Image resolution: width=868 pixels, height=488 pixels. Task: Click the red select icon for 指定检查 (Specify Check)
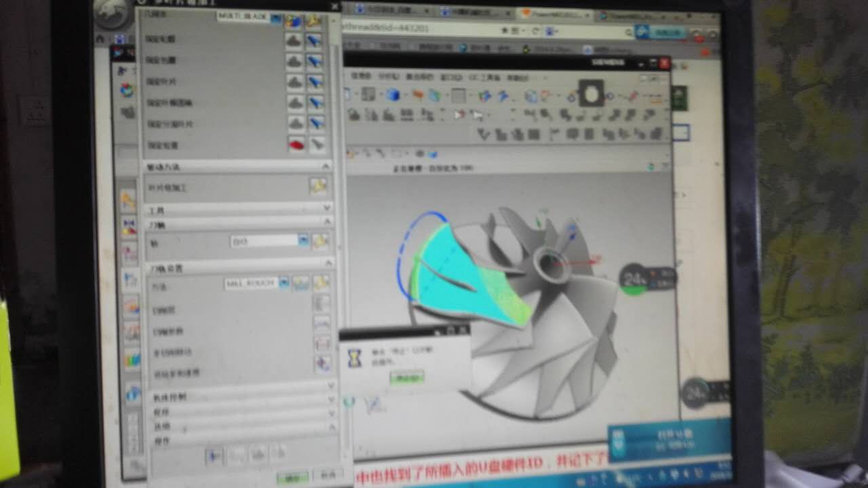(297, 145)
